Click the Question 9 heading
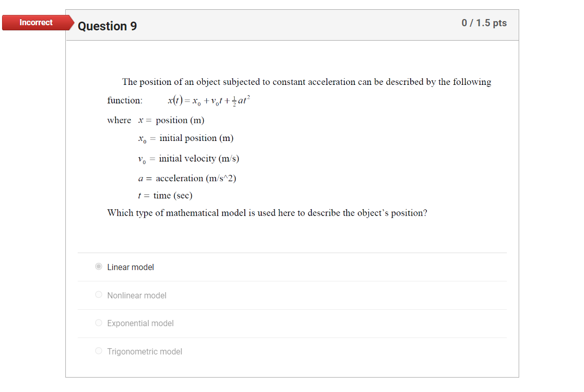This screenshot has height=392, width=584. 108,26
